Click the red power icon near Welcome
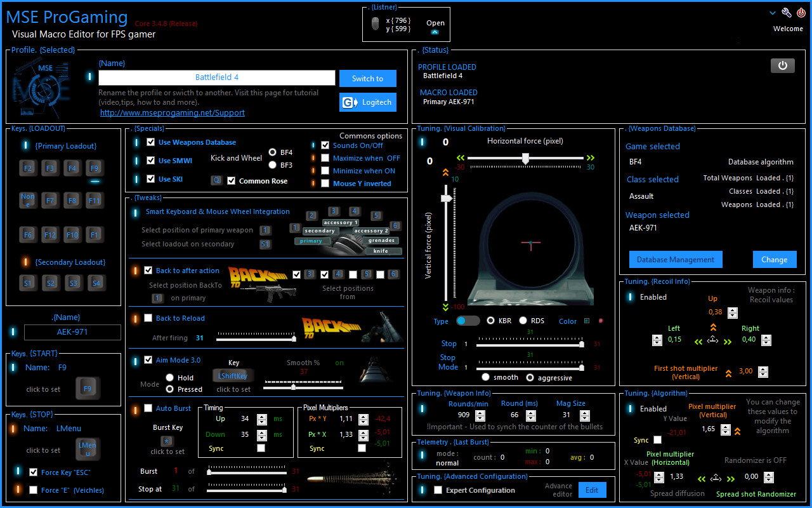812x508 pixels. click(801, 13)
